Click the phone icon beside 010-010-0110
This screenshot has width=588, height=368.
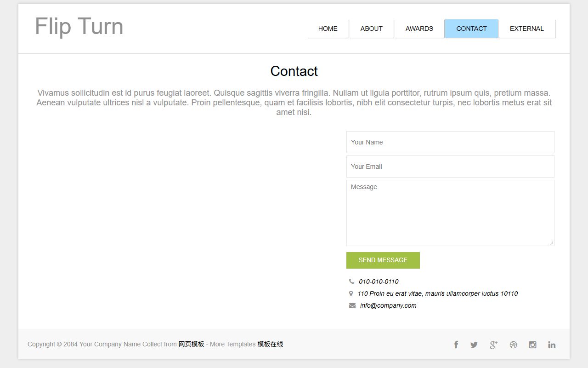pos(351,282)
